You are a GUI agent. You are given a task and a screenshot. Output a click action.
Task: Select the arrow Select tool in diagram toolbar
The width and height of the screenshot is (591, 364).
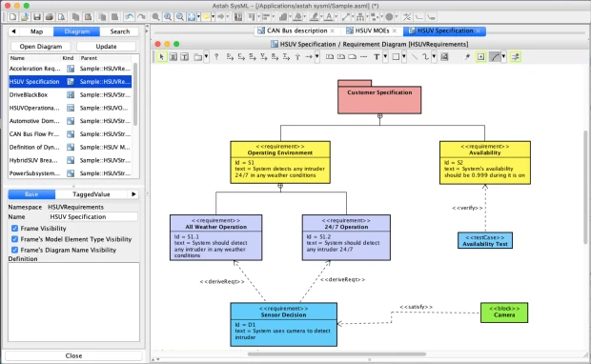(161, 57)
